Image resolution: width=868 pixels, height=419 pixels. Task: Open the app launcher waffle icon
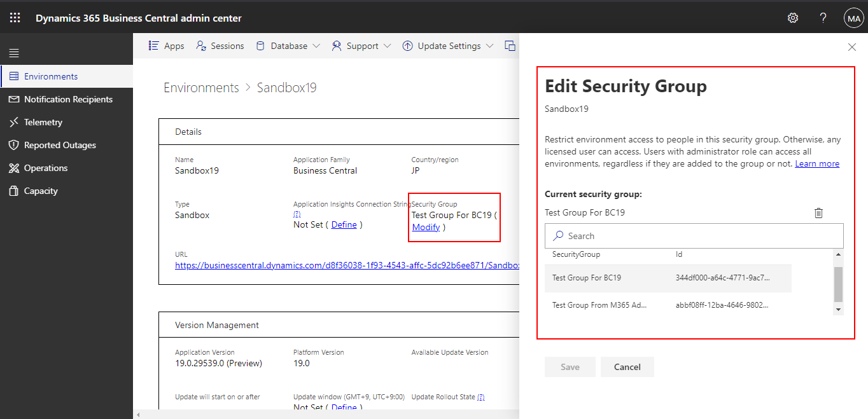pos(15,18)
